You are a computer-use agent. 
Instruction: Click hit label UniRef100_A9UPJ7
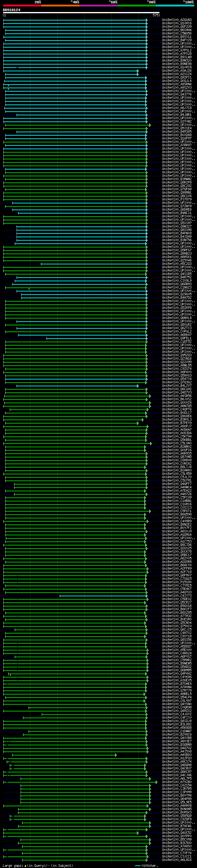177,426
